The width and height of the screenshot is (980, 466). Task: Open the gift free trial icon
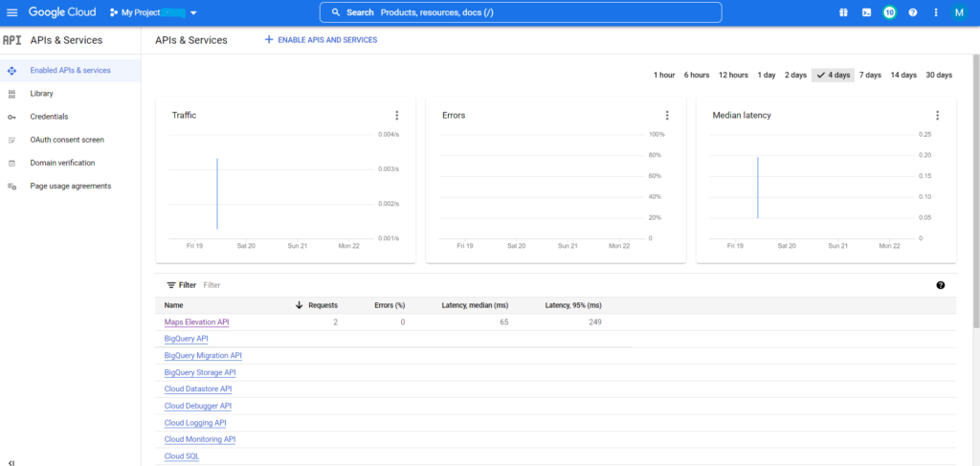tap(843, 12)
